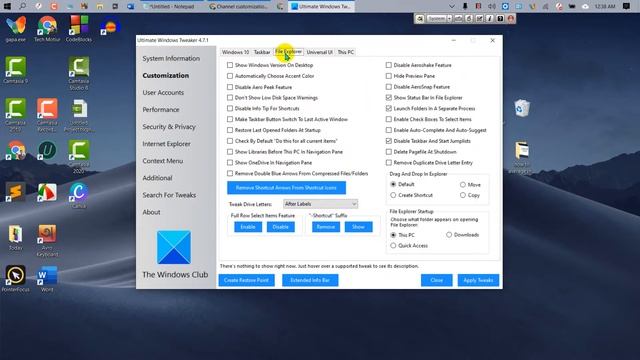Open Internet Explorer section

[166, 144]
